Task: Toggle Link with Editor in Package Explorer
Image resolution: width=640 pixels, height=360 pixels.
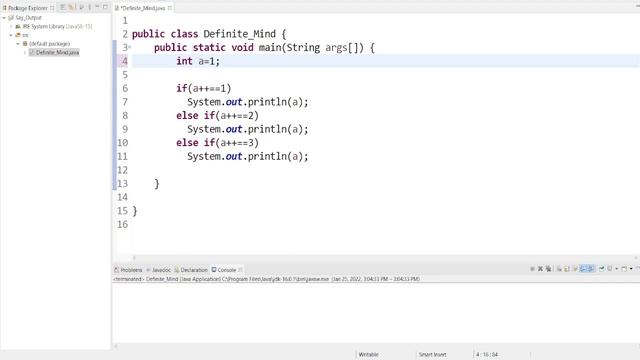Action: (71, 7)
